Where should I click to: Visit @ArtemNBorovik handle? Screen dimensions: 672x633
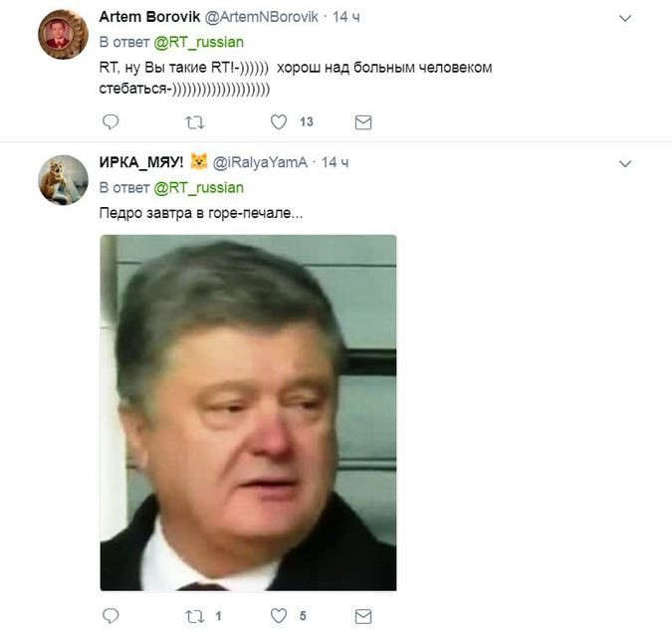coord(262,17)
